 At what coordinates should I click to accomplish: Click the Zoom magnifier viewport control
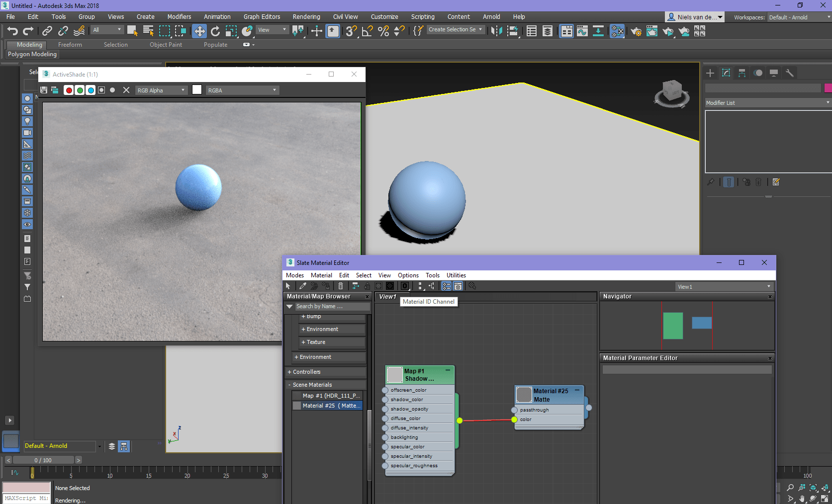[790, 488]
